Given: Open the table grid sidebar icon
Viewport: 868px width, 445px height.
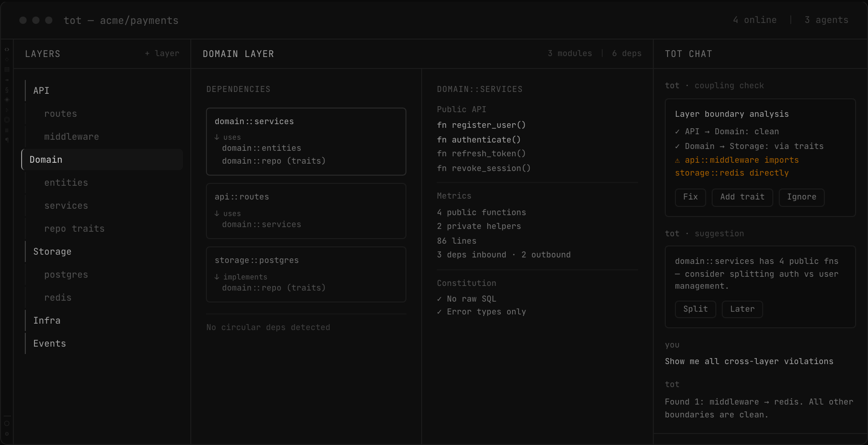Looking at the screenshot, I should tap(7, 69).
